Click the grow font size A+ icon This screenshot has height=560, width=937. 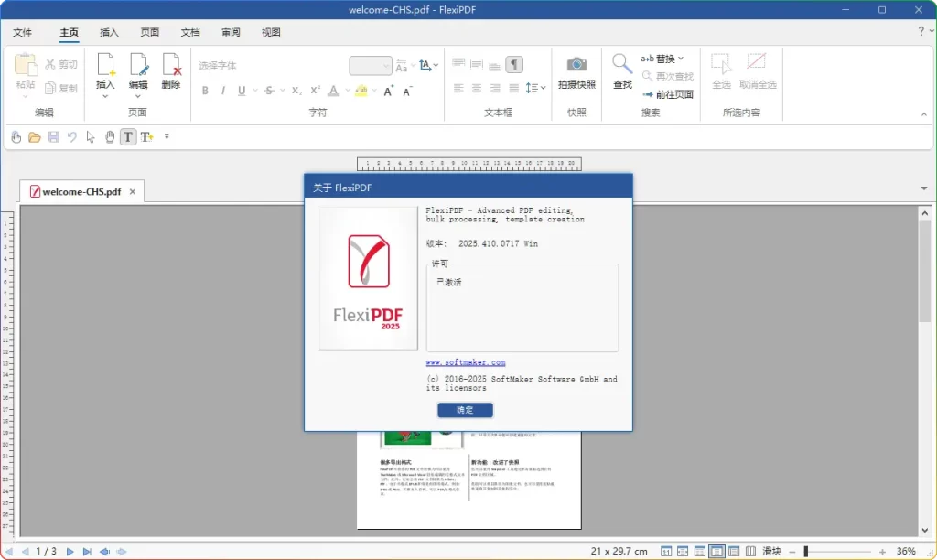click(388, 91)
